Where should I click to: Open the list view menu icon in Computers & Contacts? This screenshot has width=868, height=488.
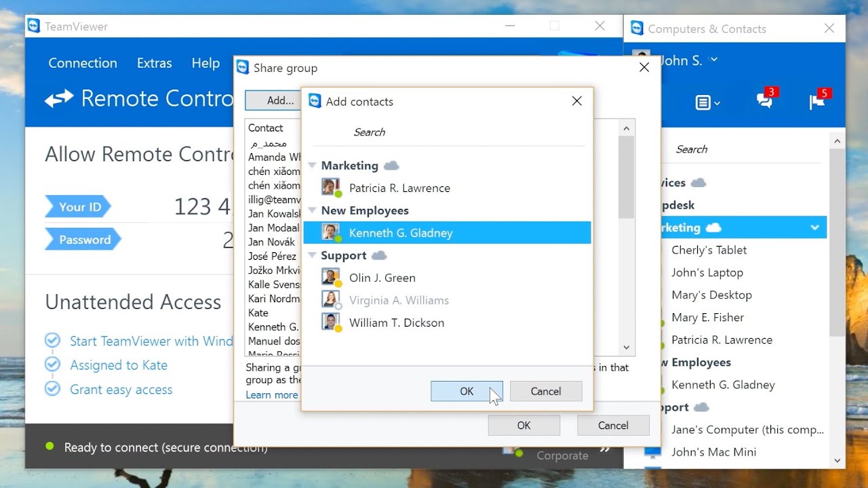[x=707, y=103]
